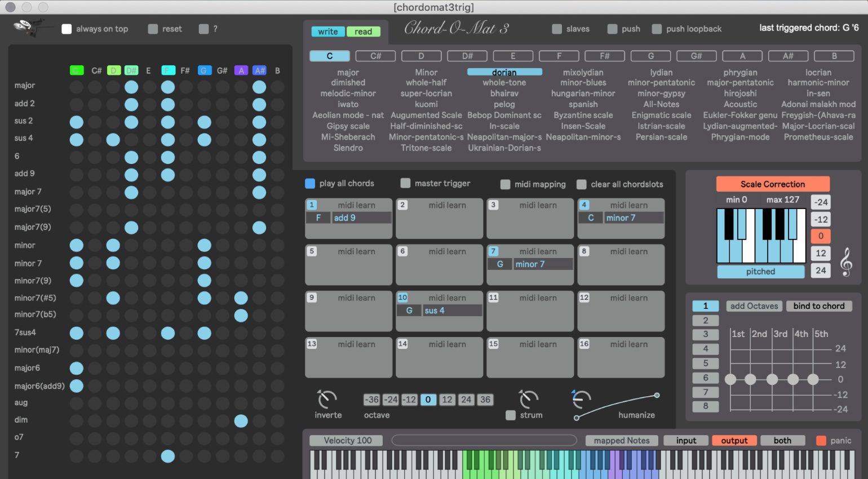Enable always on top checkbox
Image resolution: width=868 pixels, height=479 pixels.
(67, 29)
